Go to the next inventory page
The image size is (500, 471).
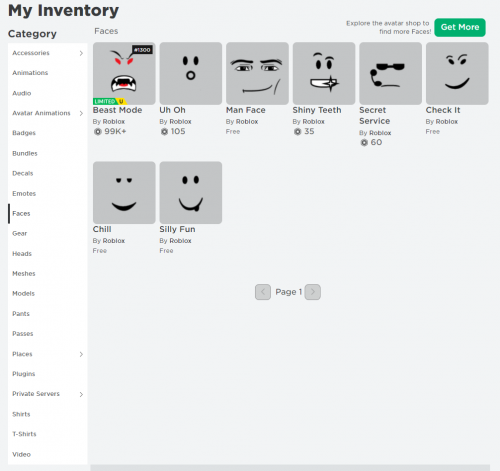pos(313,292)
